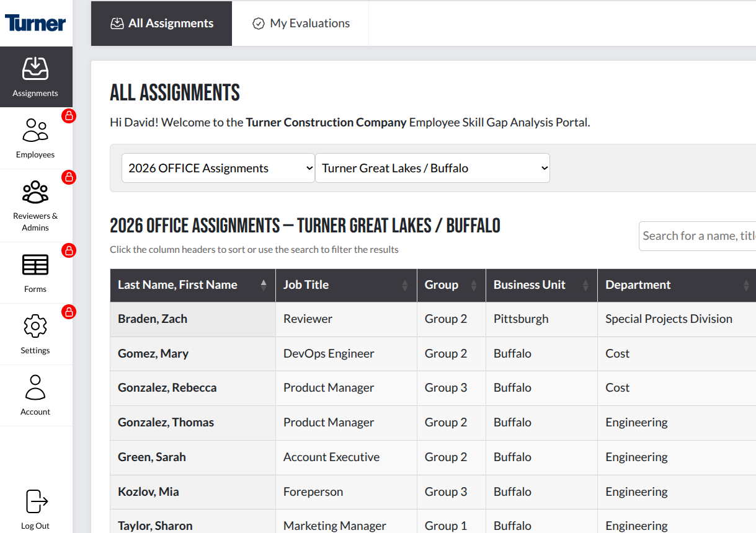
Task: Click red lock badge on Reviewers & Admins
Action: (69, 177)
